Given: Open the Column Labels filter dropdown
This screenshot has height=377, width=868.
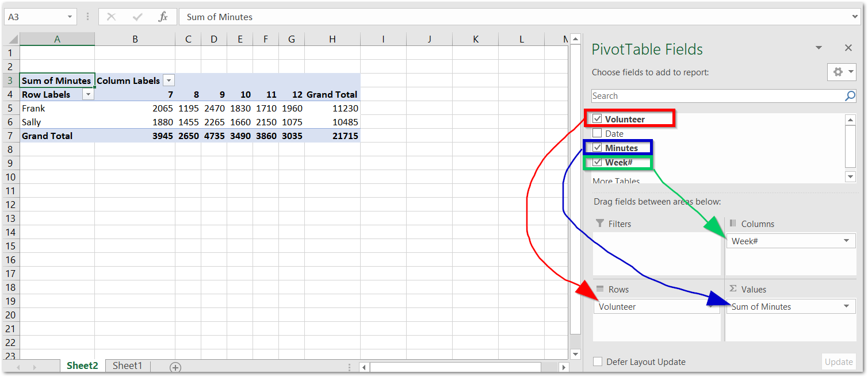Looking at the screenshot, I should point(168,80).
